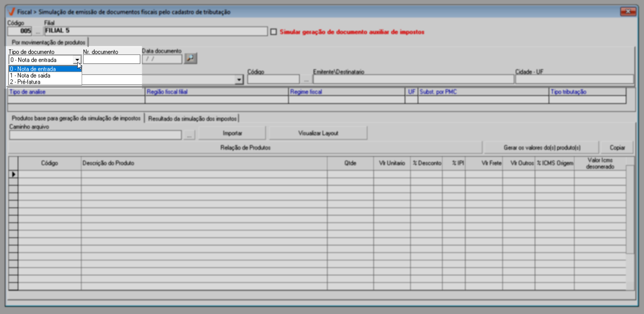Click 'Gerar os valores do(s) produto(s)' button
This screenshot has height=314, width=644.
[542, 148]
